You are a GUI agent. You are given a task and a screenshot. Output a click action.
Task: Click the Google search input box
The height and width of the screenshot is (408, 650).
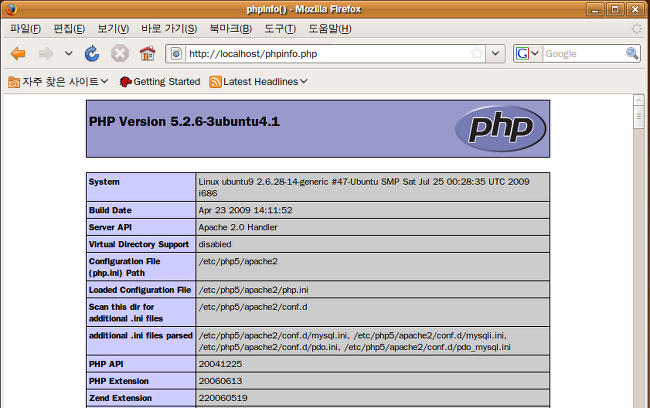(584, 54)
